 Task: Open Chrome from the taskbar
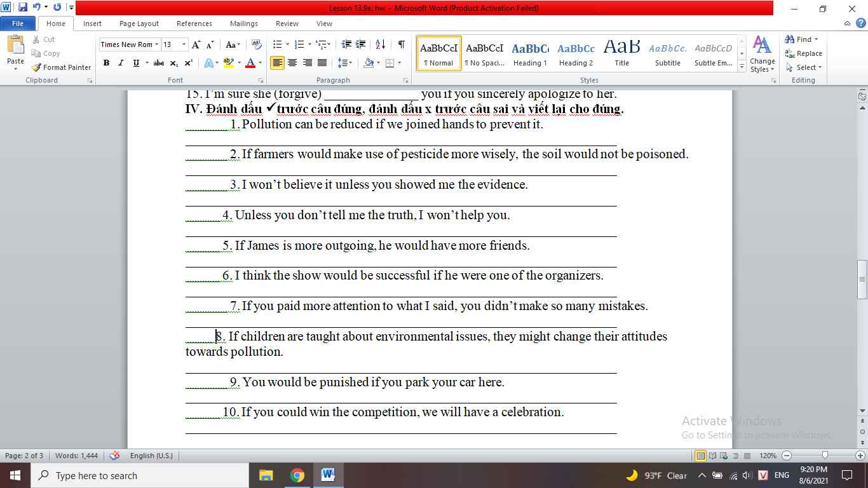click(x=297, y=475)
